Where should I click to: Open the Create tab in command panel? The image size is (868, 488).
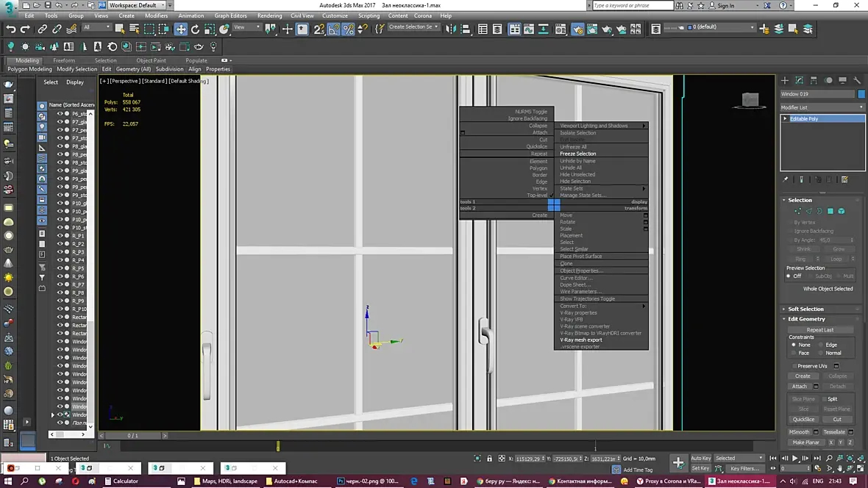[x=785, y=80]
